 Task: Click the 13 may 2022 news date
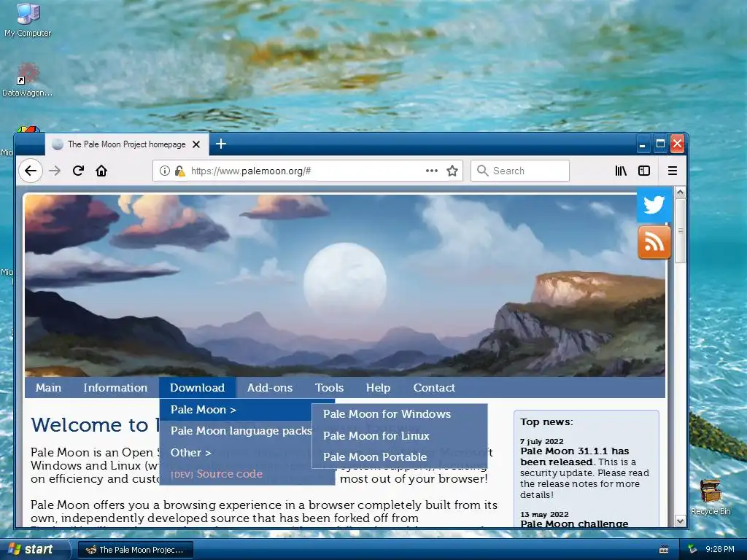544,514
